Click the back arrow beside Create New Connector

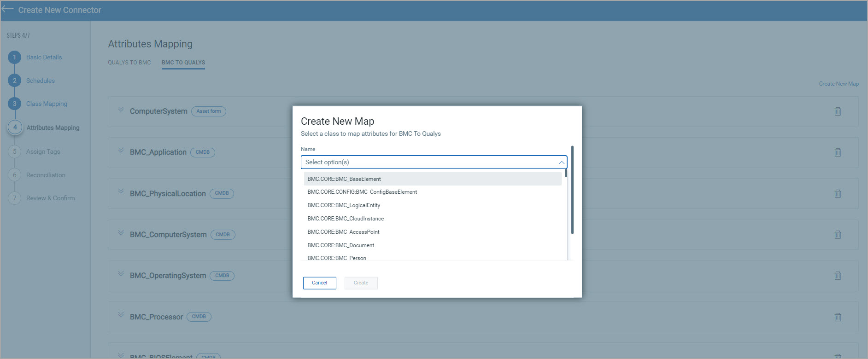pos(7,9)
